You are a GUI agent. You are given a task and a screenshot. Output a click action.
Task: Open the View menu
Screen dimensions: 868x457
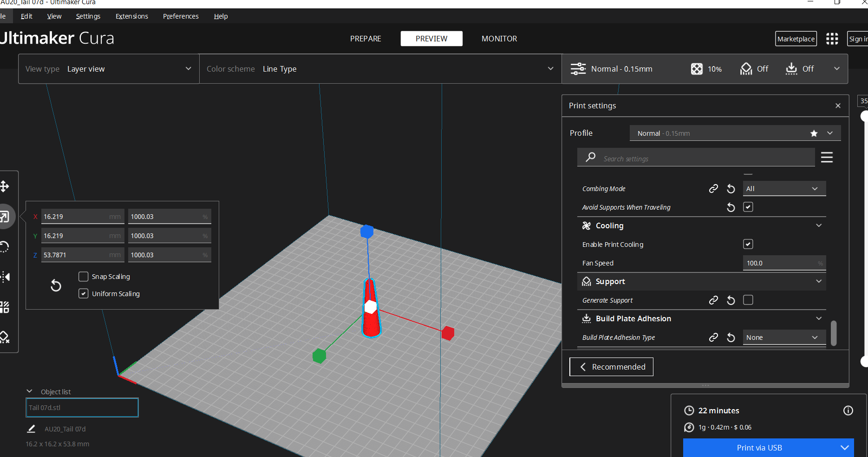[x=54, y=16]
